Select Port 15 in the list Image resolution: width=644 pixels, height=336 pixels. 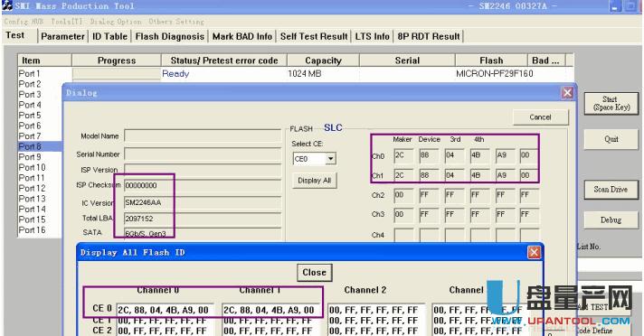click(32, 219)
